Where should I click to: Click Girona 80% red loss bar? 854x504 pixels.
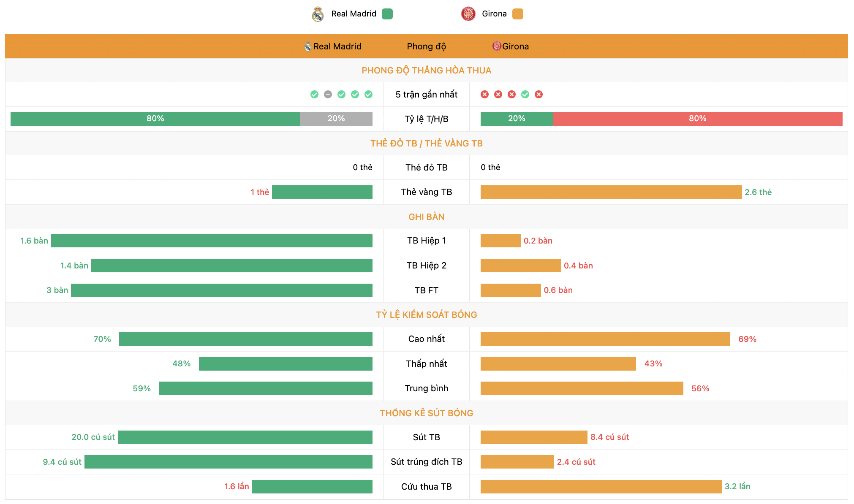pos(698,119)
